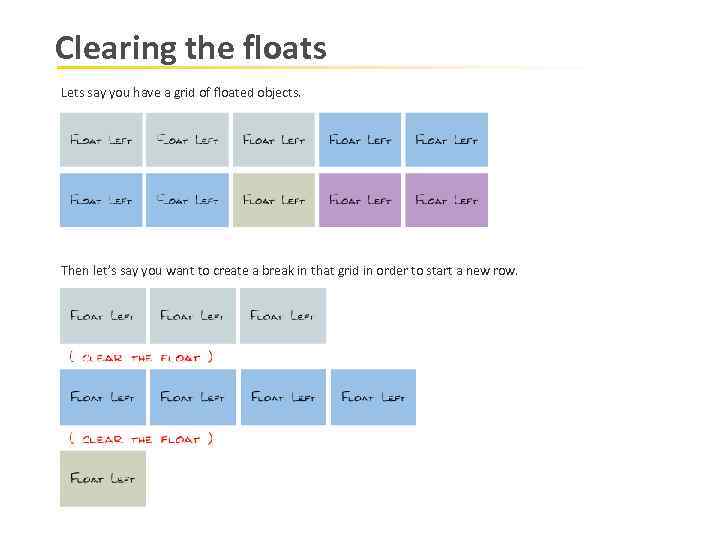Click the left purple box in the top grid
The height and width of the screenshot is (540, 720).
360,200
